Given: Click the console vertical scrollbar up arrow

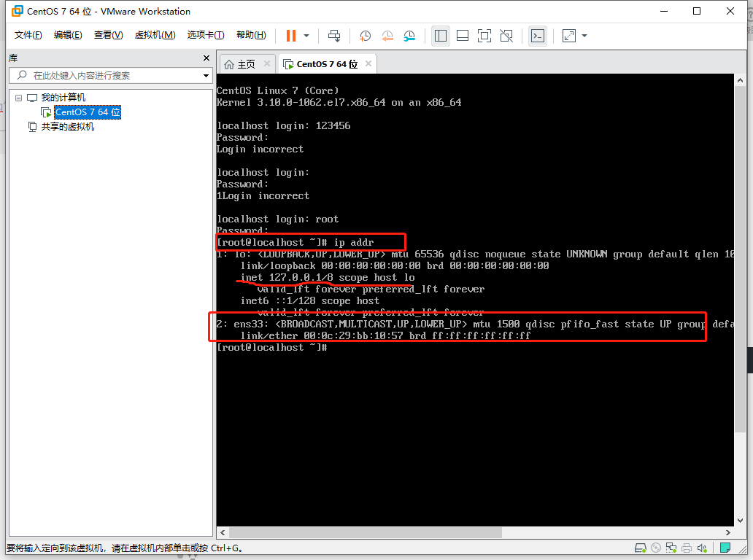Looking at the screenshot, I should click(740, 81).
